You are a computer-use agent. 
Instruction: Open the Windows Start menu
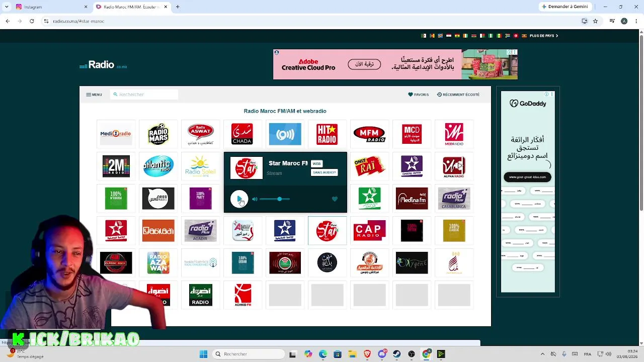(203, 354)
